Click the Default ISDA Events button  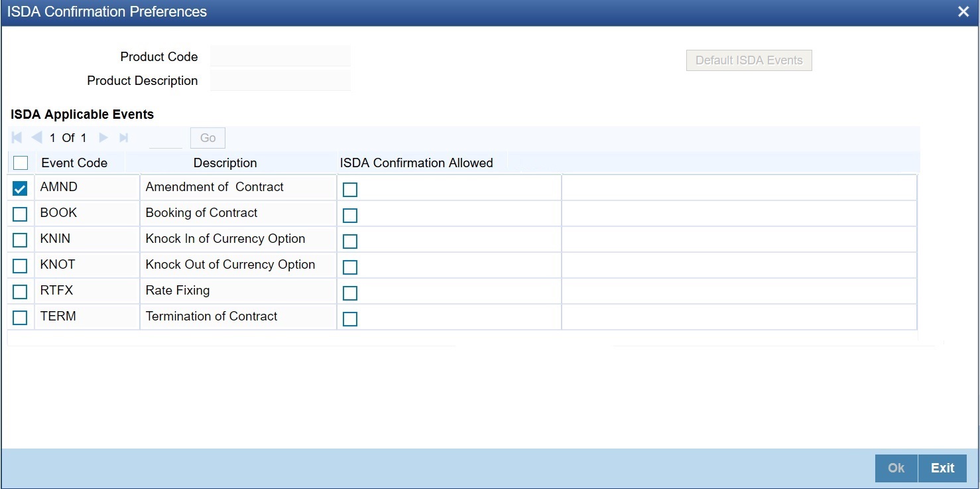click(x=749, y=60)
